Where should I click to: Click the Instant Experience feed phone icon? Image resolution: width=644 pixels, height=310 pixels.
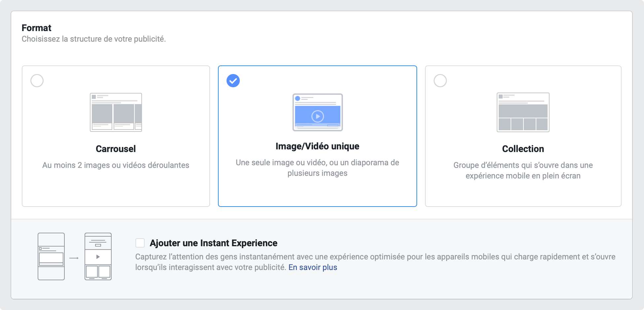point(51,256)
